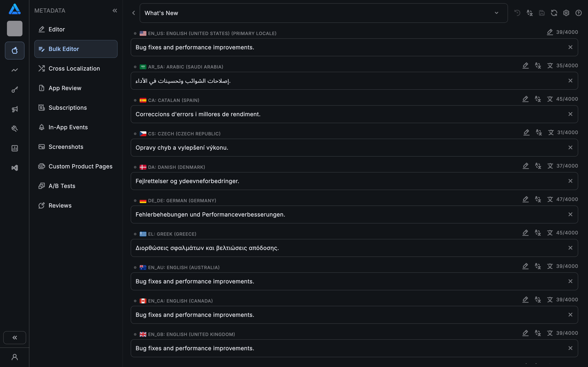The width and height of the screenshot is (588, 367).
Task: Click the translate-all icon in top toolbar
Action: point(530,13)
